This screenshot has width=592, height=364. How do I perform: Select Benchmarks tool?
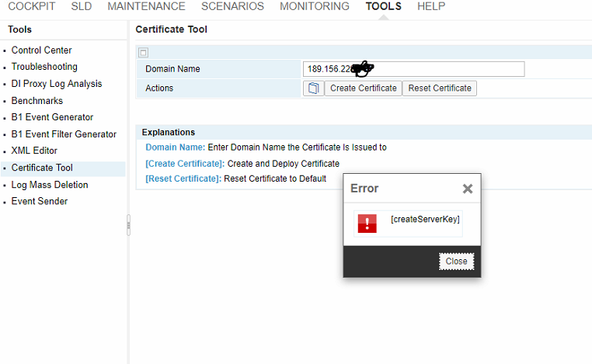pos(37,101)
